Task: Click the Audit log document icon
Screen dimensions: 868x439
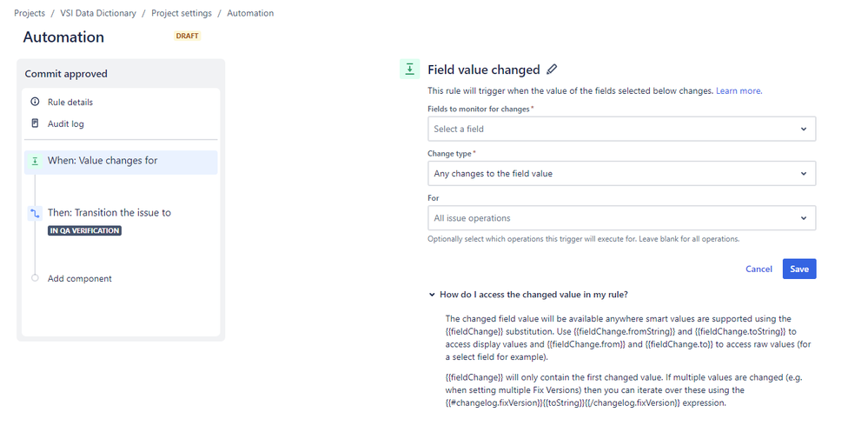Action: [35, 123]
